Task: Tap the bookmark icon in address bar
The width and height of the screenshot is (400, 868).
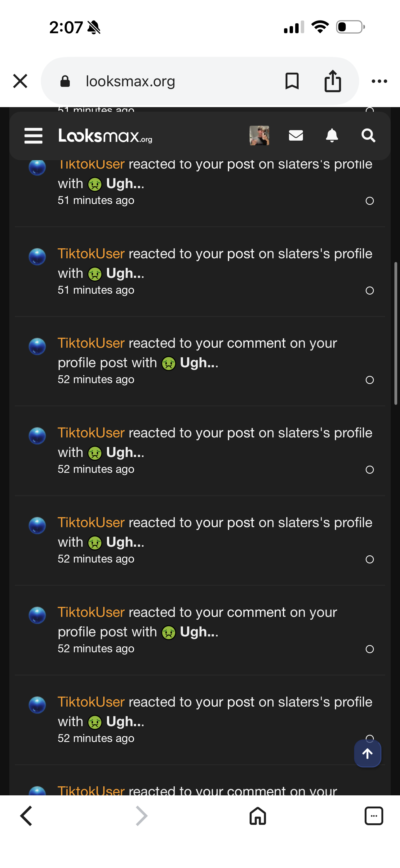Action: coord(291,81)
